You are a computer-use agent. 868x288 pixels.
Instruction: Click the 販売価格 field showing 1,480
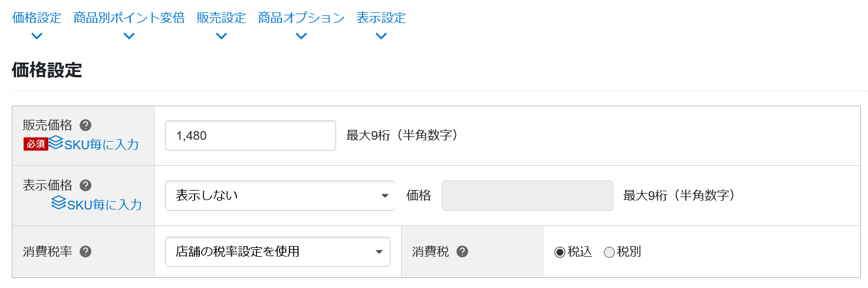(x=251, y=136)
